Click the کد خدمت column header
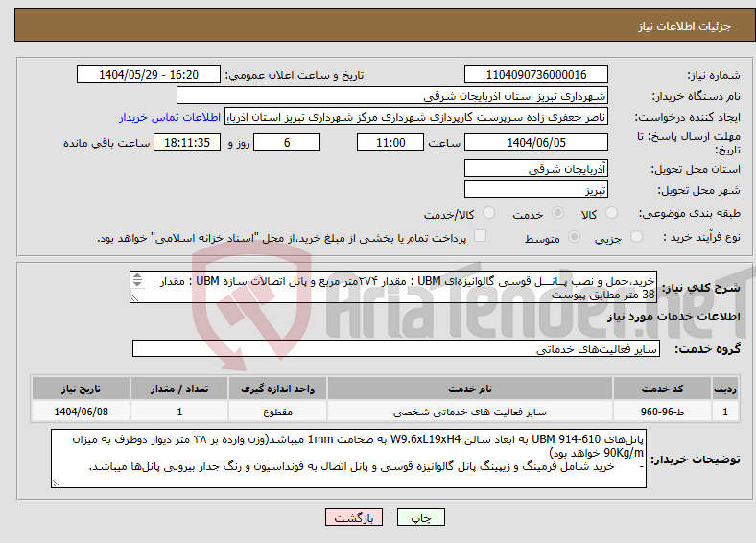The height and width of the screenshot is (543, 756). (x=663, y=389)
